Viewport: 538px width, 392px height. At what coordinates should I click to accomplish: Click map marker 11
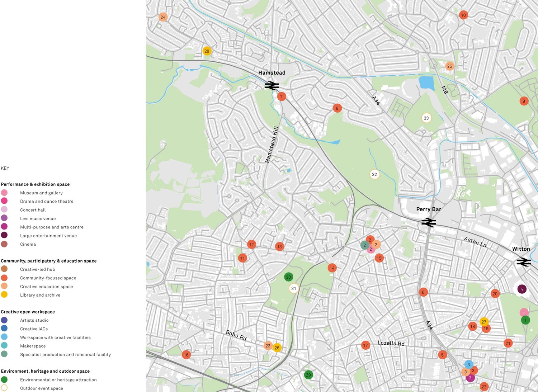(242, 258)
